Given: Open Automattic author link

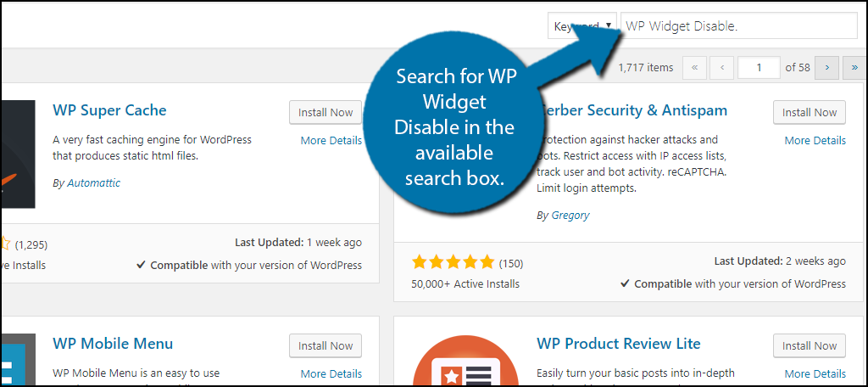Looking at the screenshot, I should click(x=93, y=183).
